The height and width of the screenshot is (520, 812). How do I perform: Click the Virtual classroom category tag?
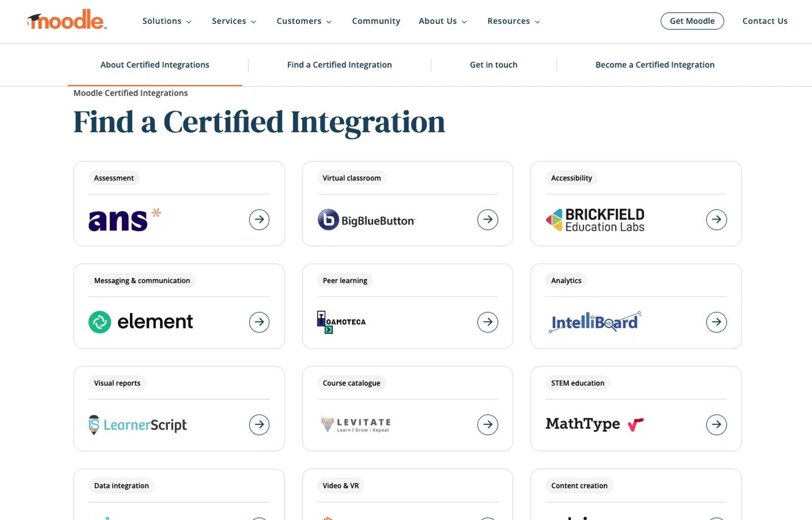point(352,178)
